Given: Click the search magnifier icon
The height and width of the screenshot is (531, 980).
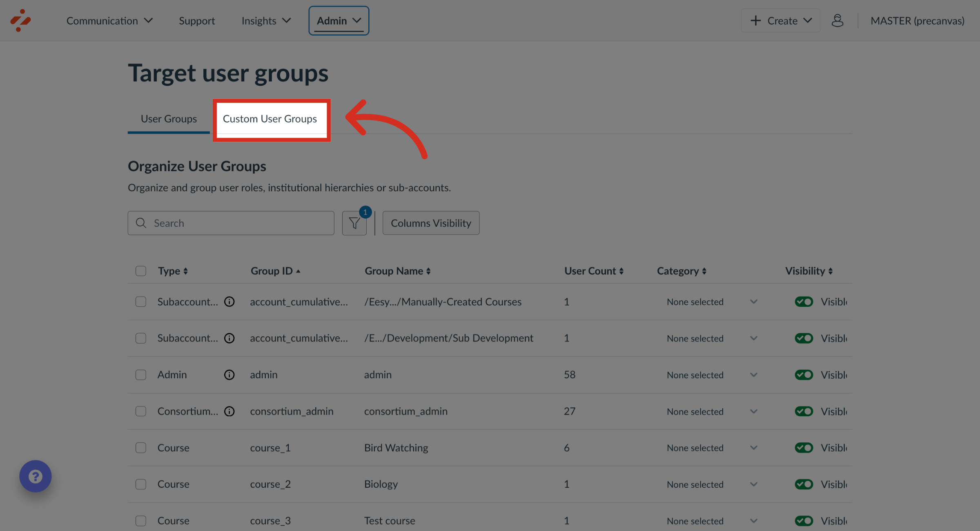Looking at the screenshot, I should 140,223.
